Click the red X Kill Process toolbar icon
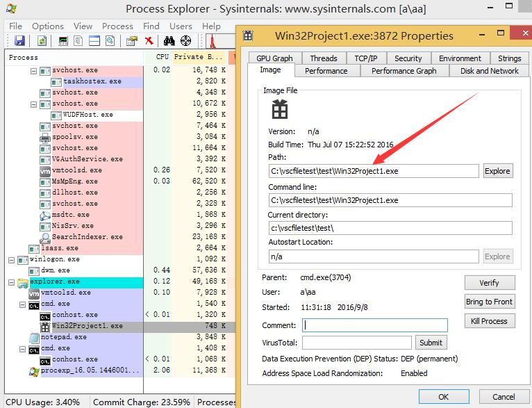 click(149, 41)
